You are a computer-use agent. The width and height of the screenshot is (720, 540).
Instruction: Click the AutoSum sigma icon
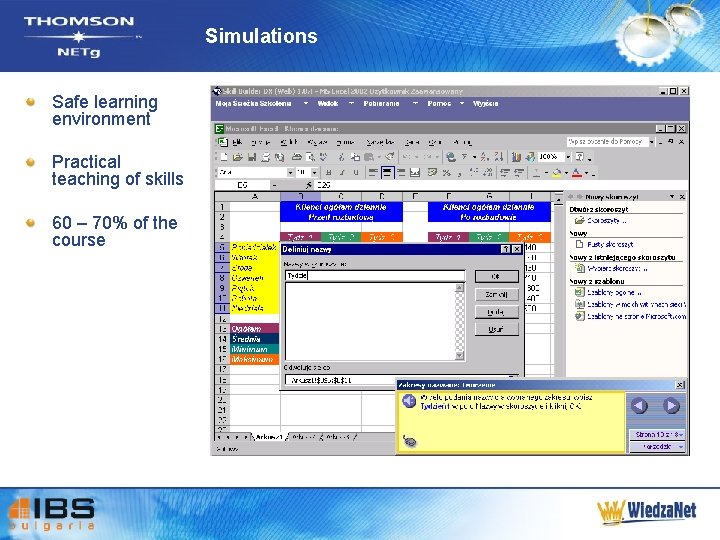click(x=464, y=157)
